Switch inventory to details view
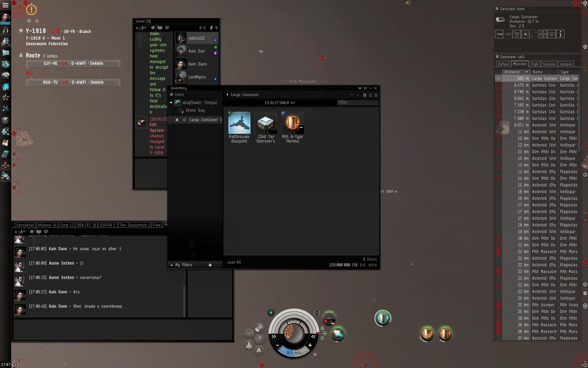588x368 pixels. 370,95
